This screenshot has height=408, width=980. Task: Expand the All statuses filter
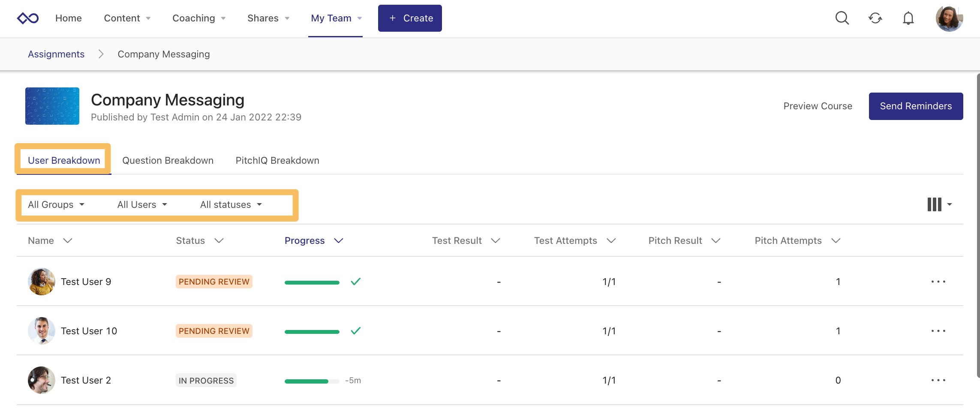point(231,204)
